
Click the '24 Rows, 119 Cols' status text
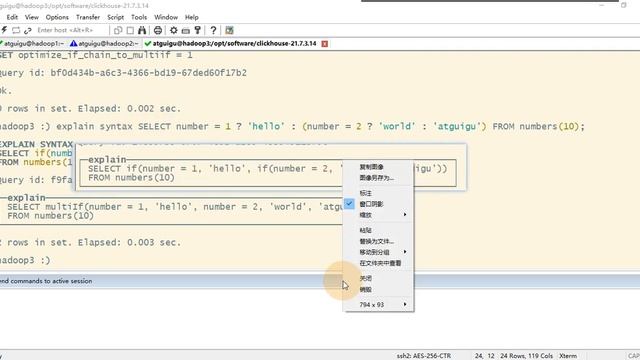click(x=527, y=356)
